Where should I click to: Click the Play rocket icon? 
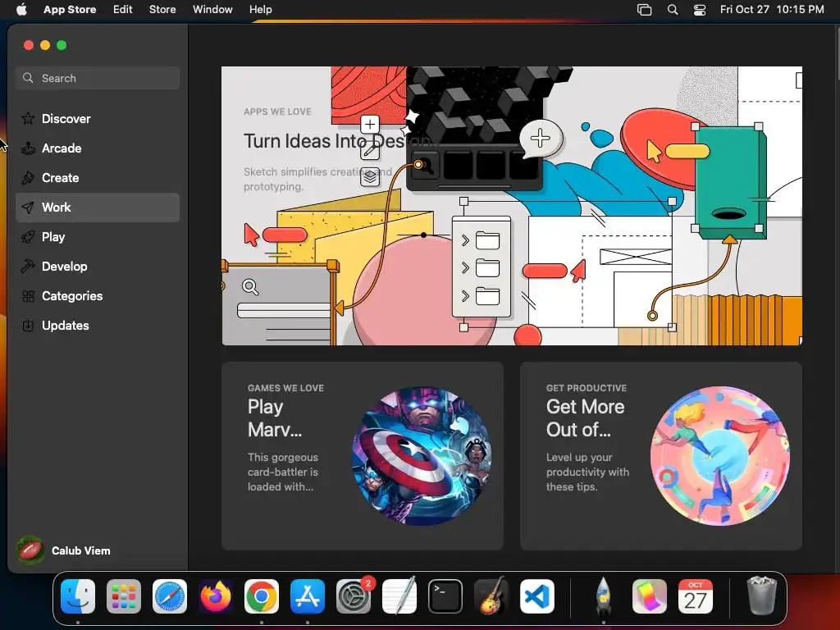[x=28, y=237]
